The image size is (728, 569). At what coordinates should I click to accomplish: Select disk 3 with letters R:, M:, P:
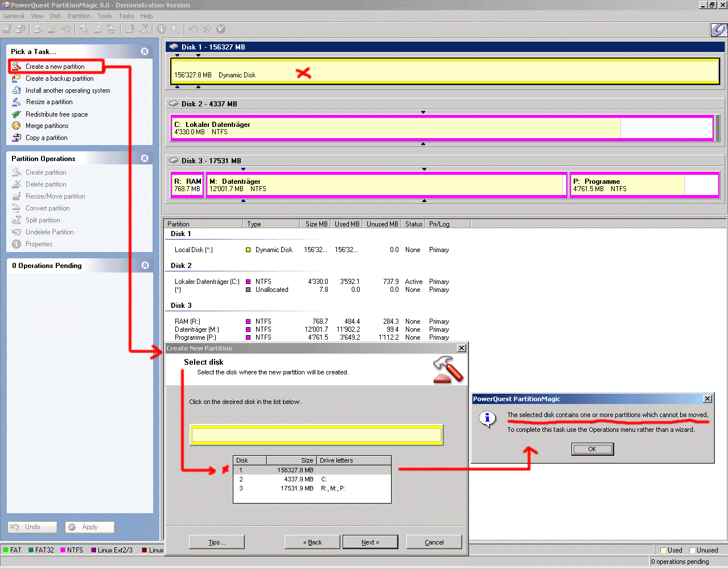pos(312,488)
